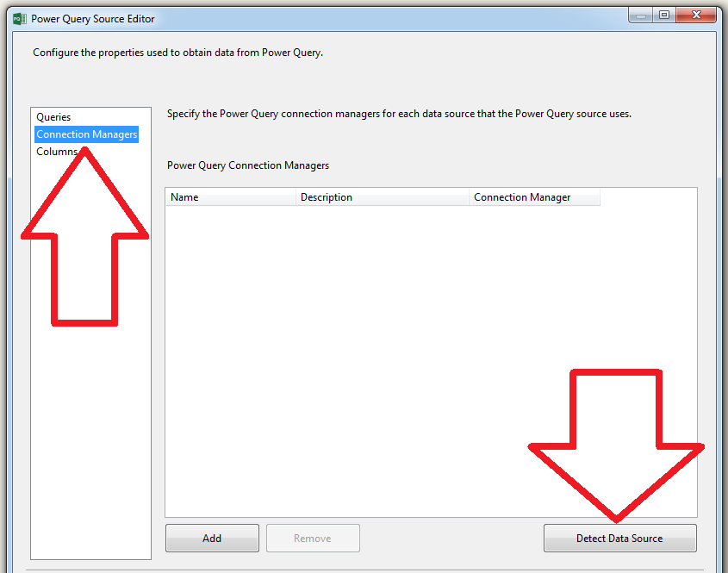Click the 'Specify the Power Query connection managers' text
Viewport: 728px width, 573px height.
click(399, 114)
